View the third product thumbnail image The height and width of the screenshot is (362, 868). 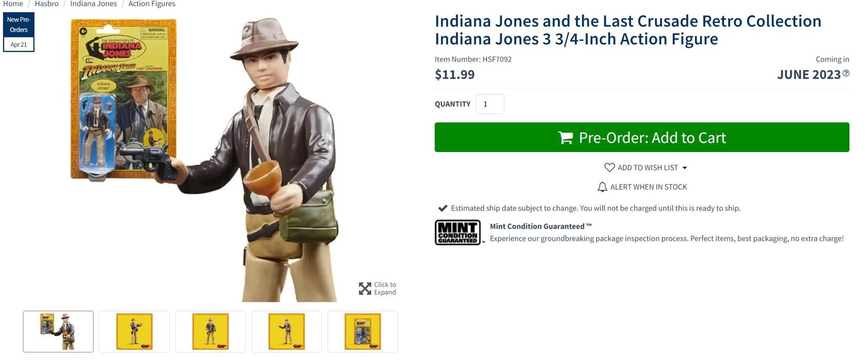[x=210, y=332]
